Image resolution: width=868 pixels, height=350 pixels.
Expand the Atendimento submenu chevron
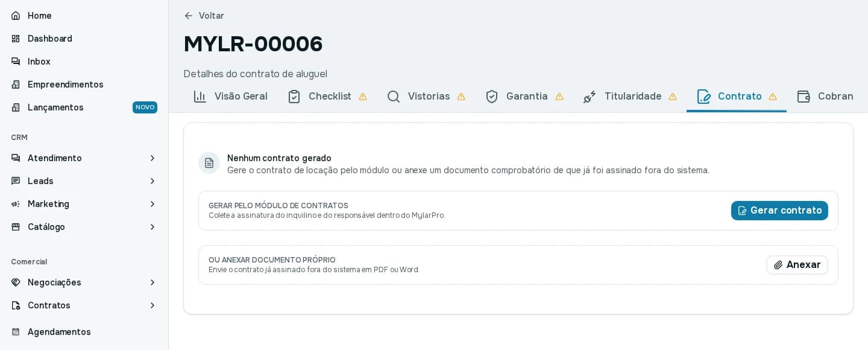(x=153, y=158)
